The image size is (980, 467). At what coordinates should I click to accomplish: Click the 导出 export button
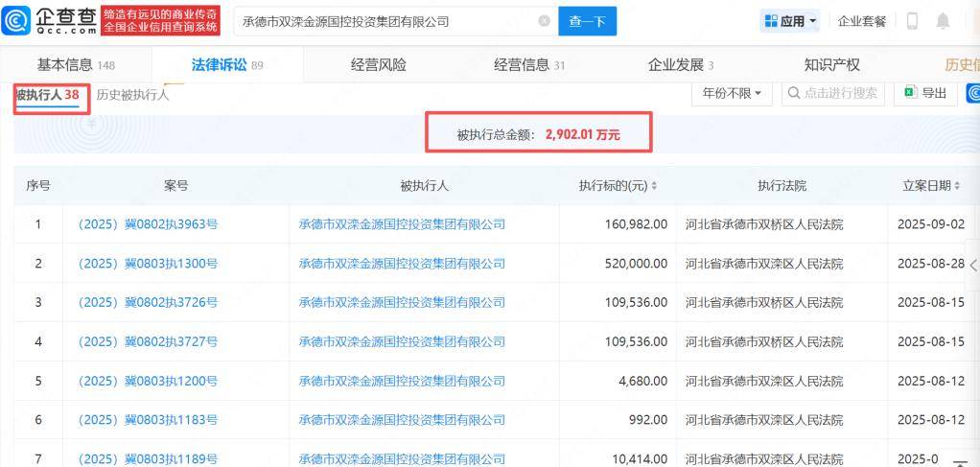(925, 93)
